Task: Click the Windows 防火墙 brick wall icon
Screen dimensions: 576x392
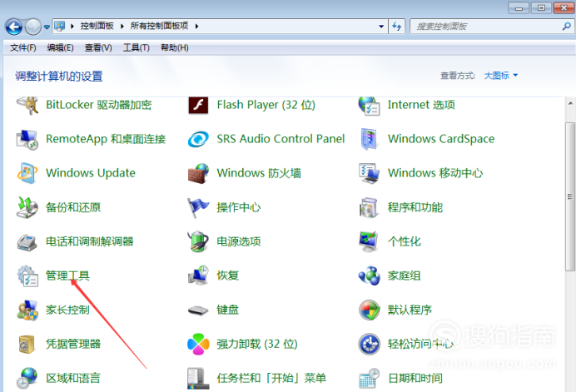Action: [198, 173]
